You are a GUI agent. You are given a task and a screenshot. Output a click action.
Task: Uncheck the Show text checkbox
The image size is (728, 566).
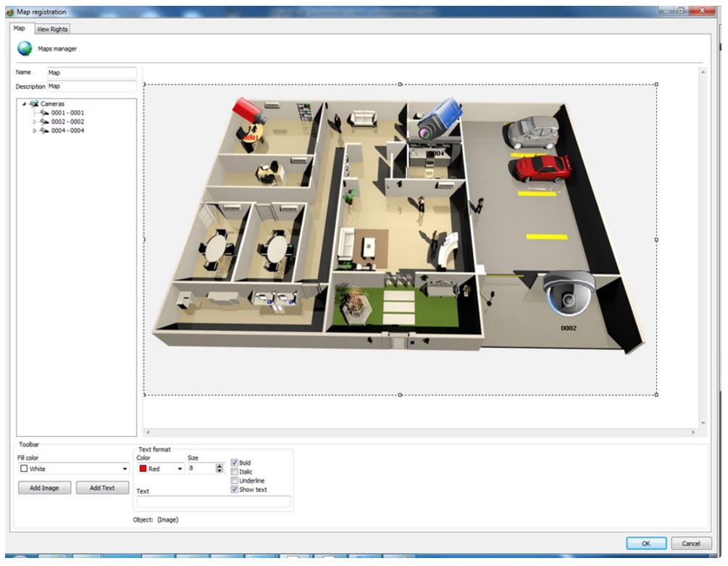coord(234,490)
